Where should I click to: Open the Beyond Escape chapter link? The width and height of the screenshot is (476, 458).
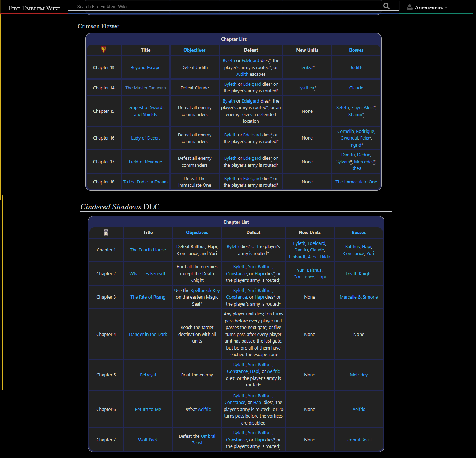coord(145,68)
